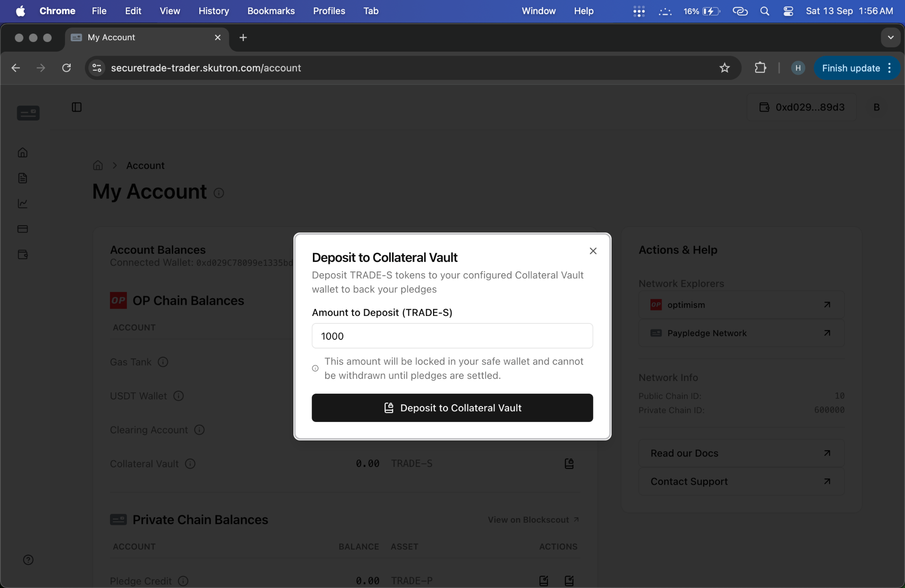Click the info icon beside My Account
Viewport: 905px width, 588px height.
219,193
